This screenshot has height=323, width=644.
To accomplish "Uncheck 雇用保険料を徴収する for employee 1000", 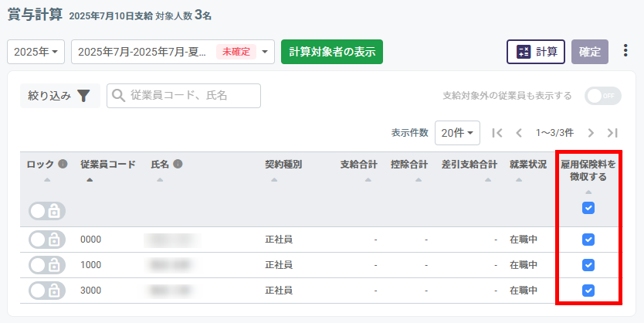I will point(588,265).
